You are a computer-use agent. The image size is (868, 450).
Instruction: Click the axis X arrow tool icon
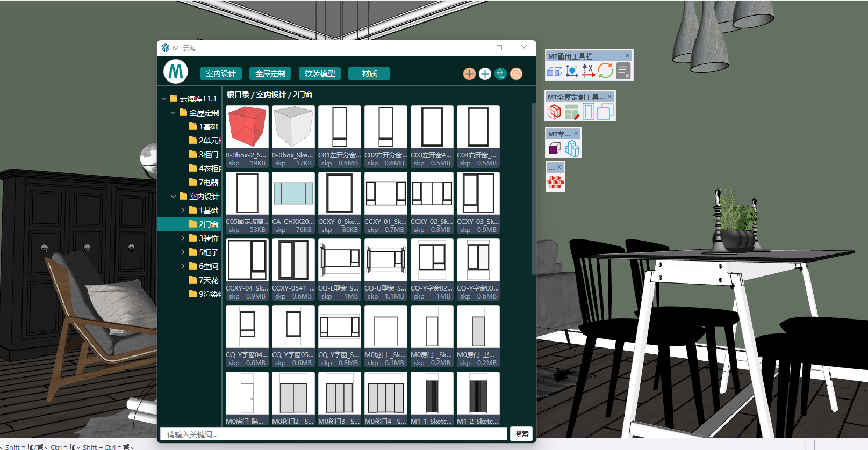[x=588, y=71]
